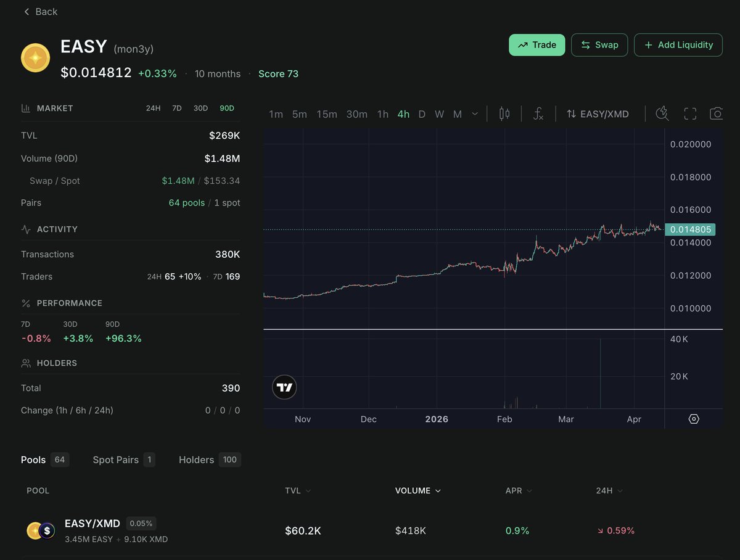This screenshot has width=740, height=560.
Task: Switch chart to 1m interval
Action: pyautogui.click(x=276, y=114)
